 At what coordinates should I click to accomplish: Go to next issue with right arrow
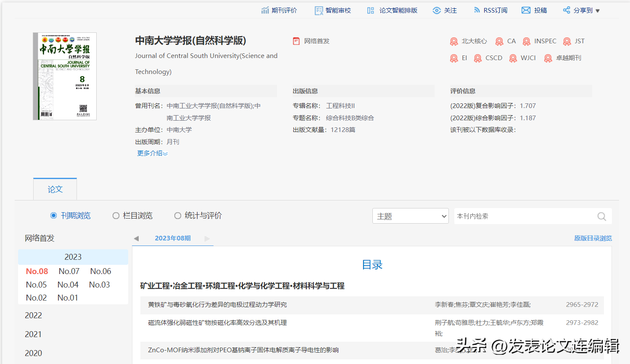(207, 238)
